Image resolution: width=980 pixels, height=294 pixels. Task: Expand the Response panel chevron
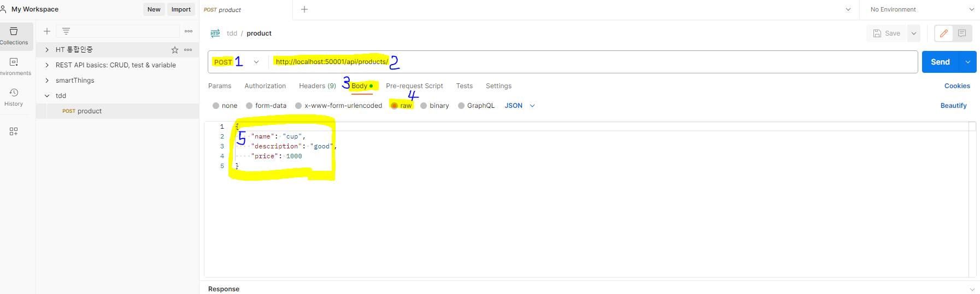tap(972, 289)
